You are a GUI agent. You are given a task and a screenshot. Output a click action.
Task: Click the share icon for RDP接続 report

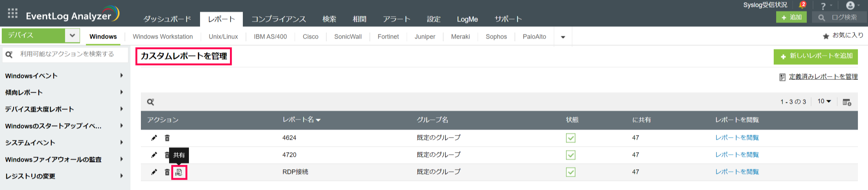[x=179, y=172]
